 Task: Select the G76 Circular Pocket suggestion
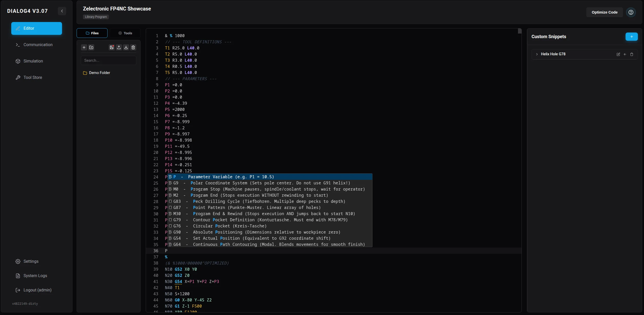[270, 226]
